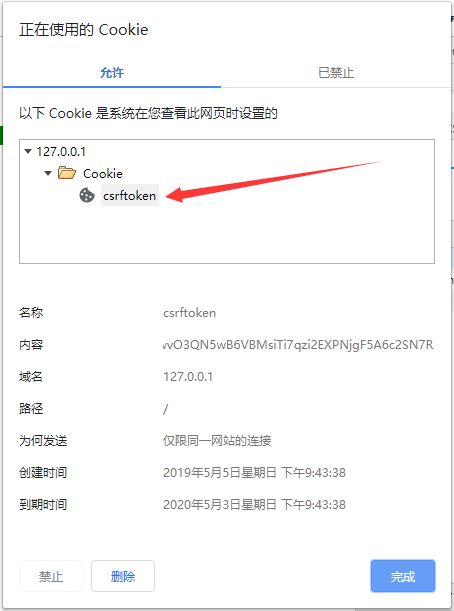Click the 127.0.0.1 domain value in details

point(188,376)
